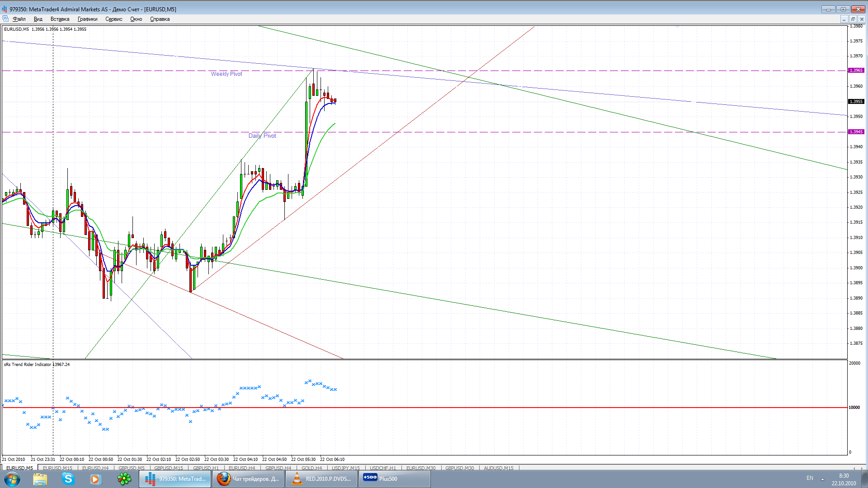Screen dimensions: 868x488
Task: Select the AUDUSD,M15 chart tab
Action: (x=498, y=468)
